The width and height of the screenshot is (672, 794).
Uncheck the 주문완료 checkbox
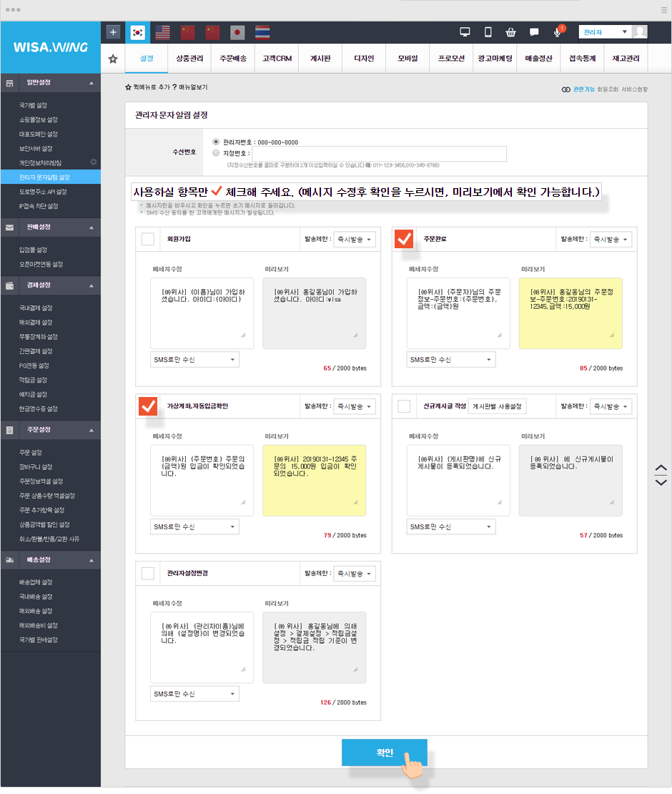(404, 238)
